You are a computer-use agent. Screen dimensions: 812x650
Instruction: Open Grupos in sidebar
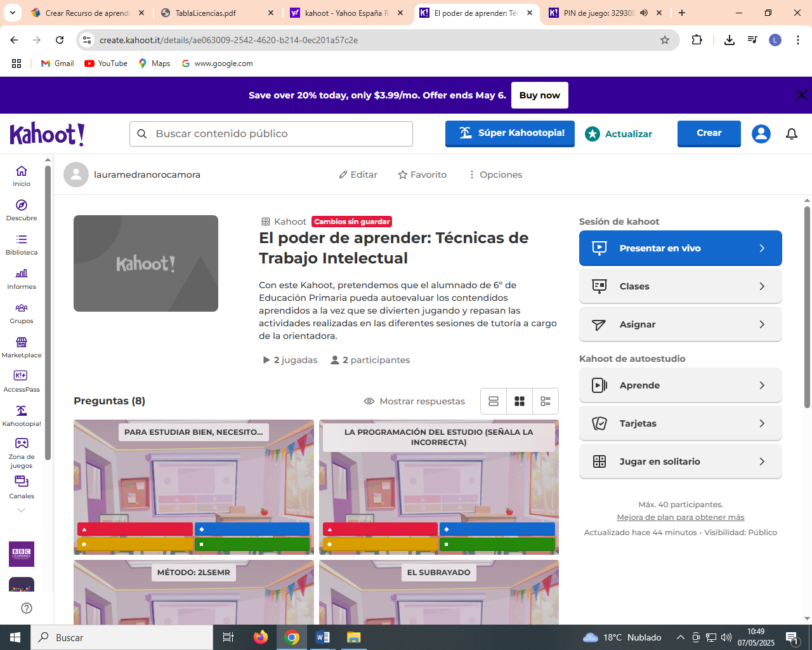22,313
